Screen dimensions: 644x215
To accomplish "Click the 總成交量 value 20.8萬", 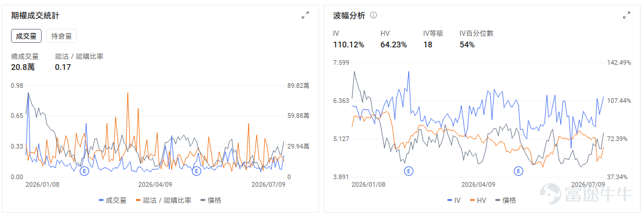I will click(x=23, y=67).
